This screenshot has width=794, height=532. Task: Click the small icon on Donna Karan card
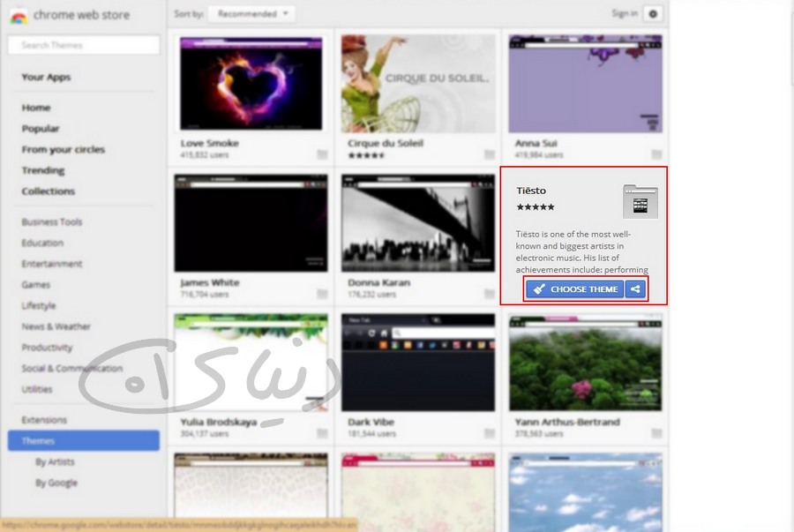(489, 294)
